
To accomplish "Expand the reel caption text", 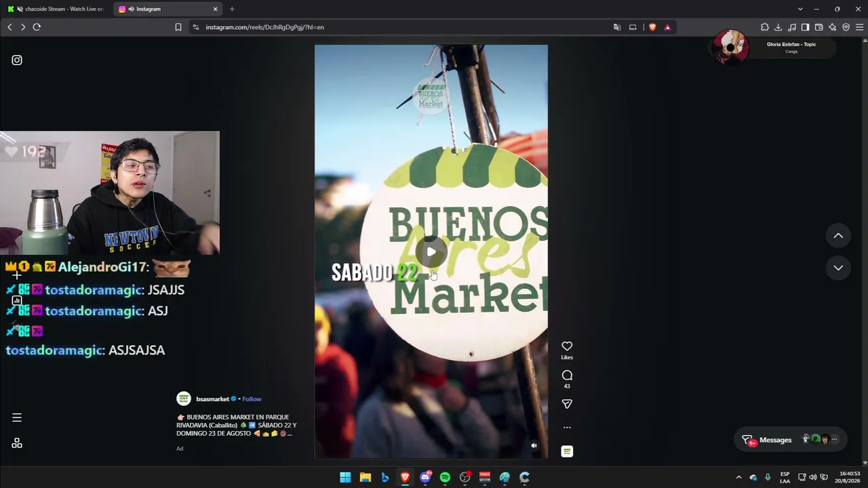I will [237, 426].
